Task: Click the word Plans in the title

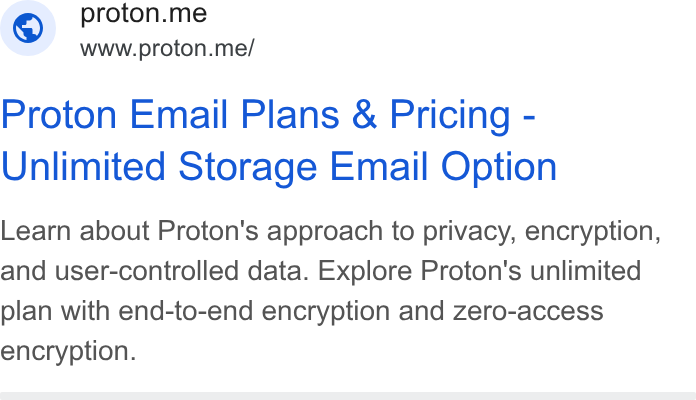Action: point(290,115)
